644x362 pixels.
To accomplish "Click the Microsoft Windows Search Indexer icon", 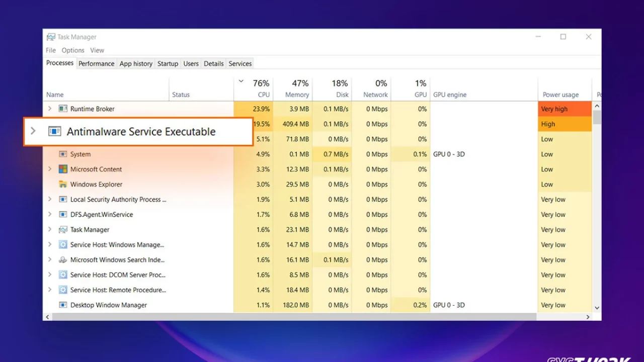I will [x=63, y=259].
